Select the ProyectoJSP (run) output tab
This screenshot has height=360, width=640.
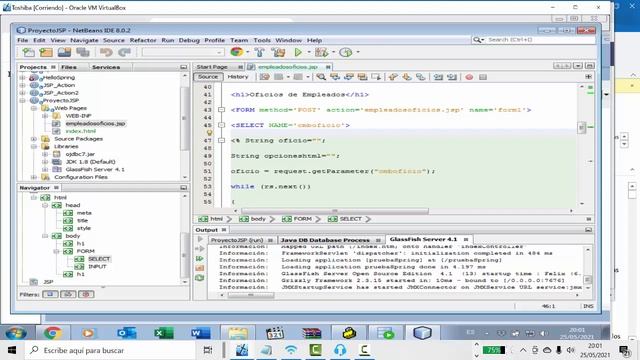tap(237, 240)
